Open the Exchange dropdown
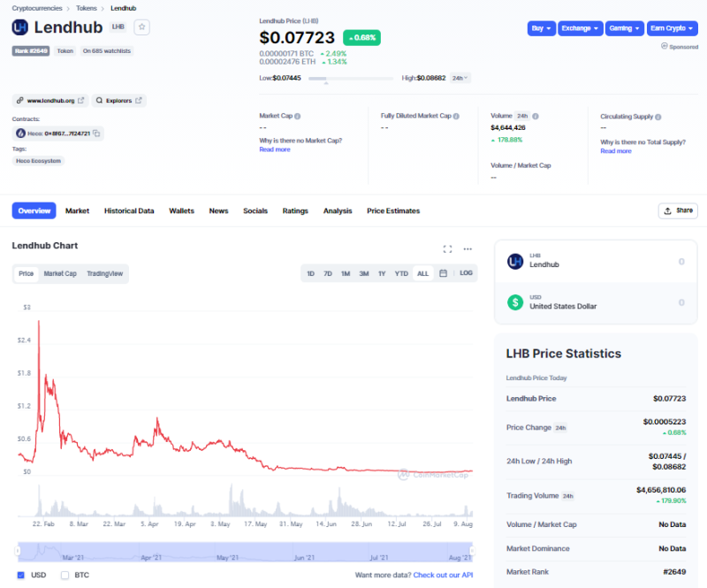The height and width of the screenshot is (588, 707). click(x=580, y=27)
